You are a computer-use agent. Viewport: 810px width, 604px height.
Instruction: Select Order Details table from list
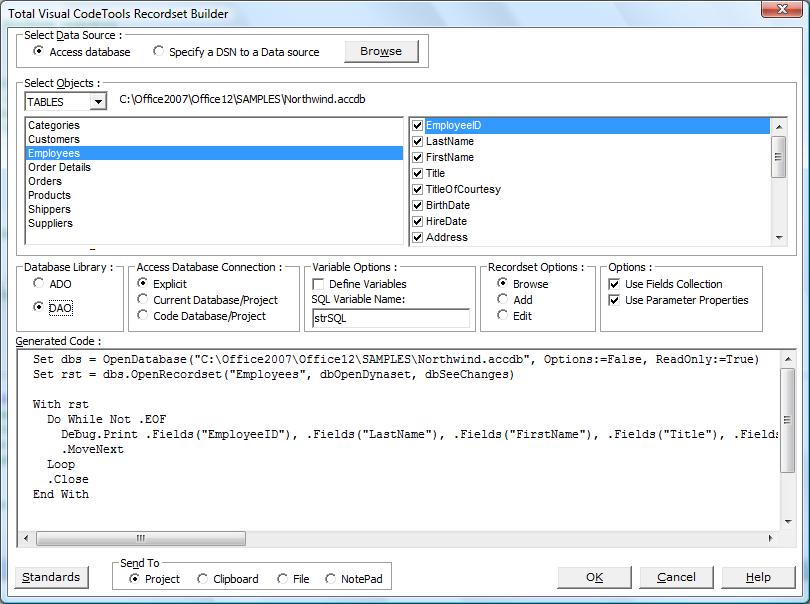[59, 167]
